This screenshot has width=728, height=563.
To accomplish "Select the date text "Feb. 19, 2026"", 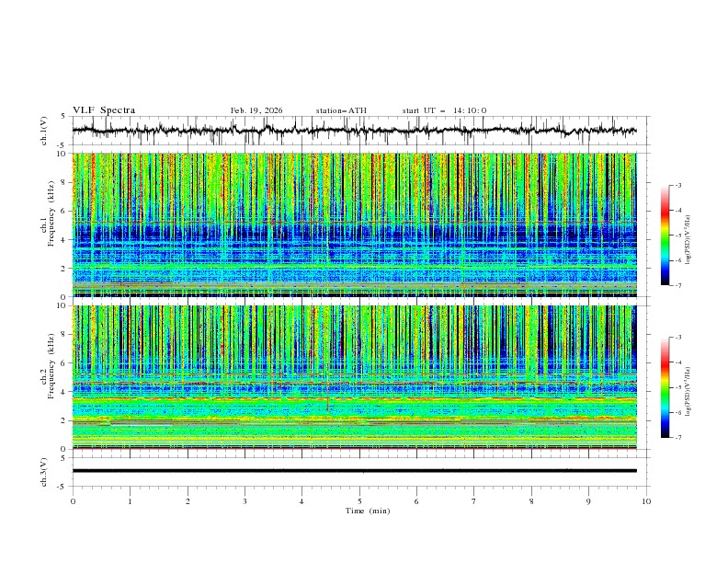I will pos(256,110).
